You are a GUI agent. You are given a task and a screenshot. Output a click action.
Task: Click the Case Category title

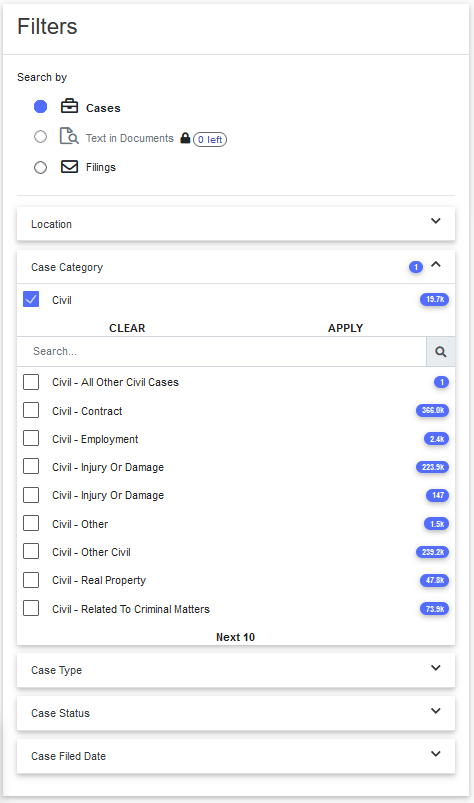(x=67, y=267)
